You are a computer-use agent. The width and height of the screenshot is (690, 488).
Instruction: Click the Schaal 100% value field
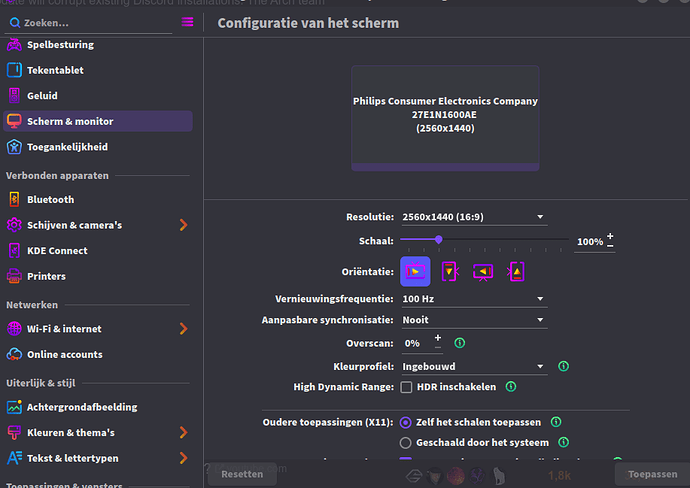coord(590,242)
